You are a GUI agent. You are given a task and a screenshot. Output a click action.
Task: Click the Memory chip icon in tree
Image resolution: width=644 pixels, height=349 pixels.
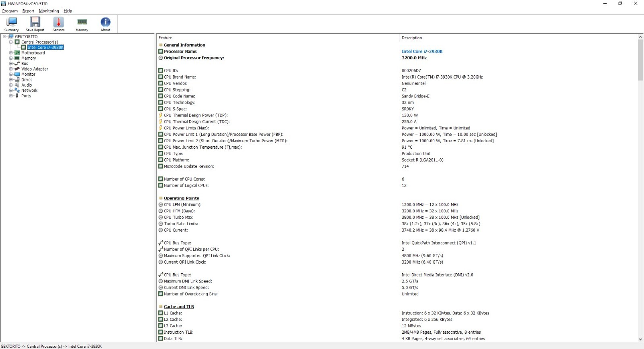pos(17,58)
